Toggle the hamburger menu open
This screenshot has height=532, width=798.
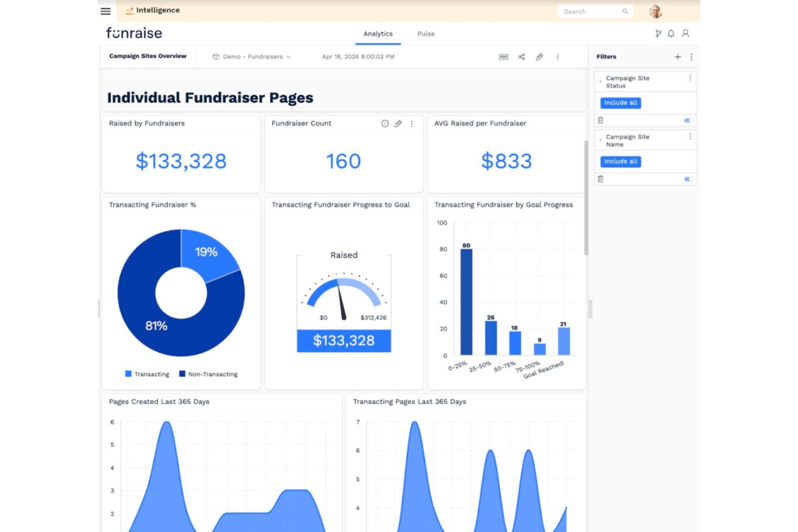point(105,11)
